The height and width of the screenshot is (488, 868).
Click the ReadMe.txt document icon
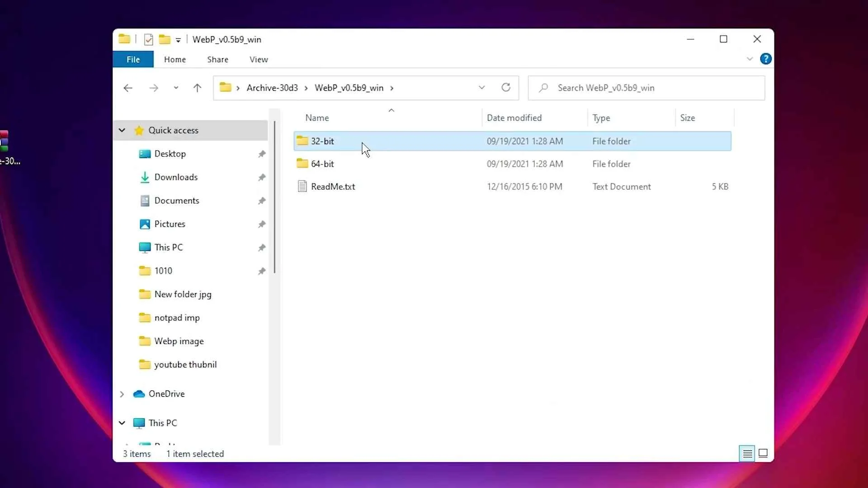302,186
